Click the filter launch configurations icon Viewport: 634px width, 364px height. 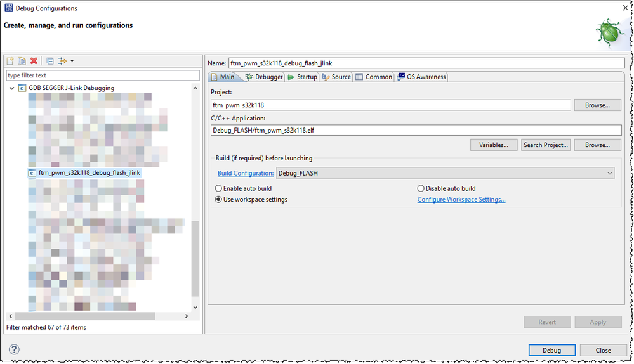(x=62, y=61)
